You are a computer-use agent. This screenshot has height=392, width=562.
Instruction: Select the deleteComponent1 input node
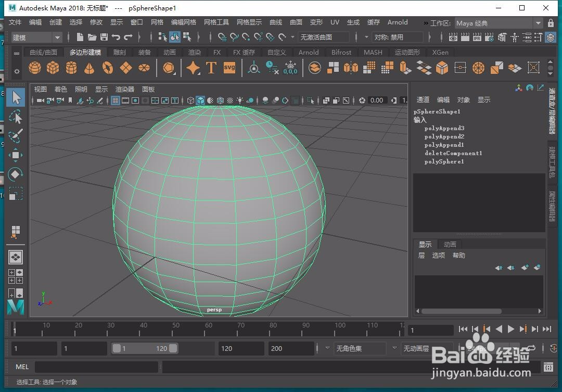[453, 153]
